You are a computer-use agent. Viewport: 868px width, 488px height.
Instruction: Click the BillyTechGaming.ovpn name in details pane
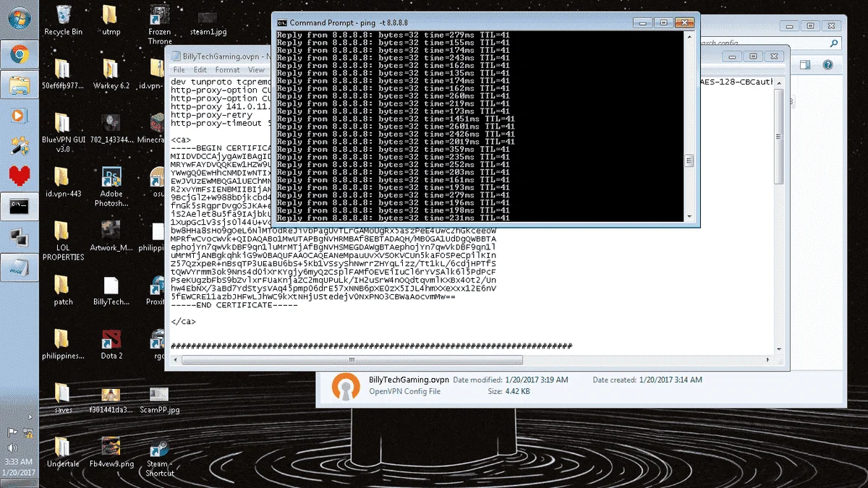[409, 380]
